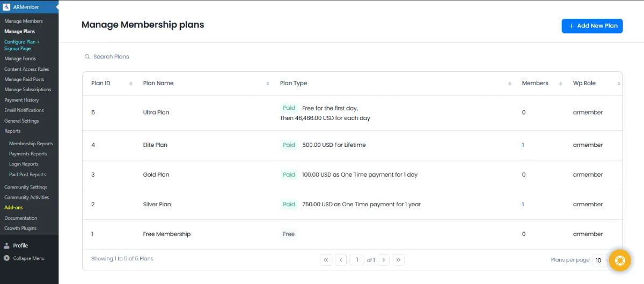
Task: Go to first page of plans
Action: point(326,260)
